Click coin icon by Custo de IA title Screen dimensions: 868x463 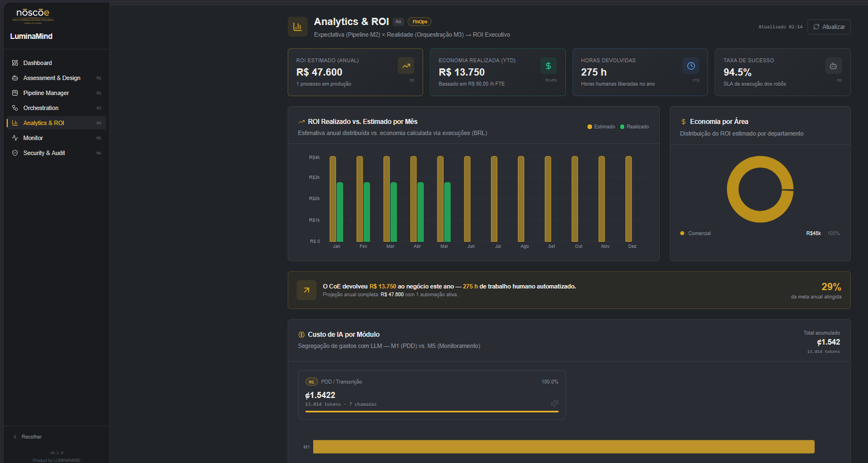coord(302,335)
